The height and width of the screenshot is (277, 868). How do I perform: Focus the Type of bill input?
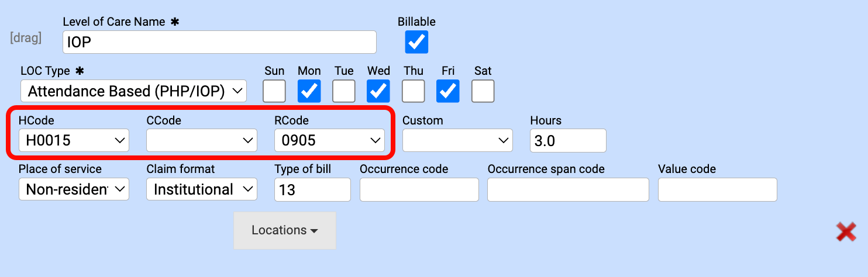(x=312, y=189)
